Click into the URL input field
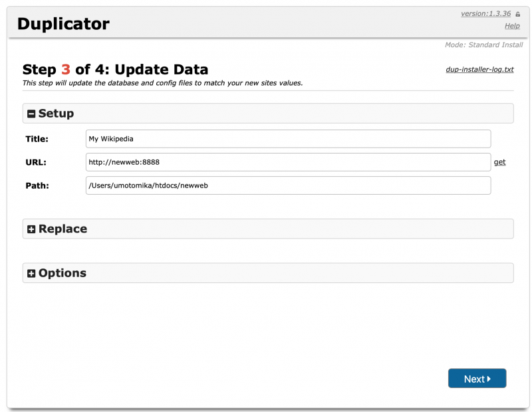 [288, 162]
